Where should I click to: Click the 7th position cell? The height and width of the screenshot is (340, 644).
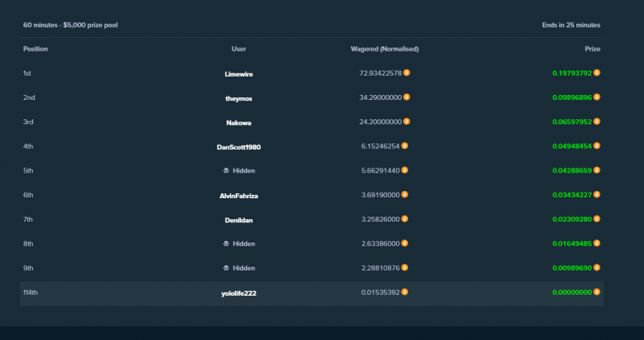[x=28, y=219]
